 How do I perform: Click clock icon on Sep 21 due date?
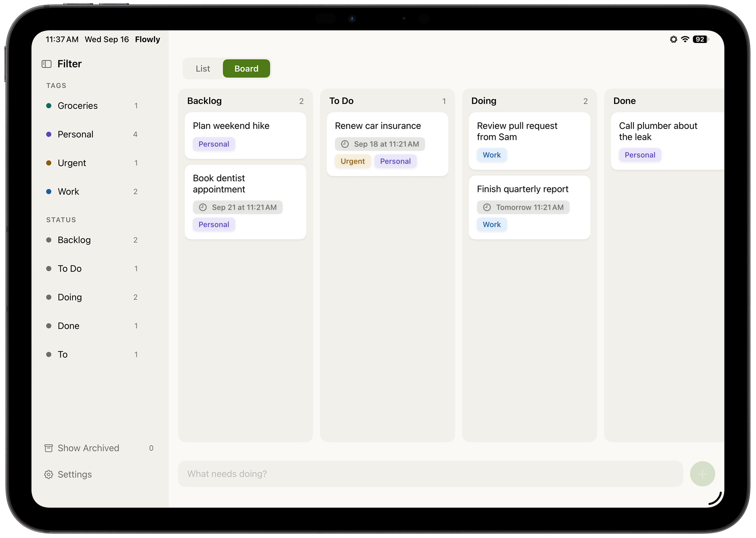202,207
